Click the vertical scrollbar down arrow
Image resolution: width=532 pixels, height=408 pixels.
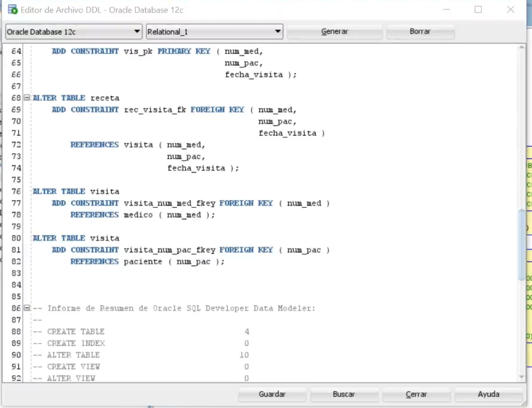coord(522,377)
